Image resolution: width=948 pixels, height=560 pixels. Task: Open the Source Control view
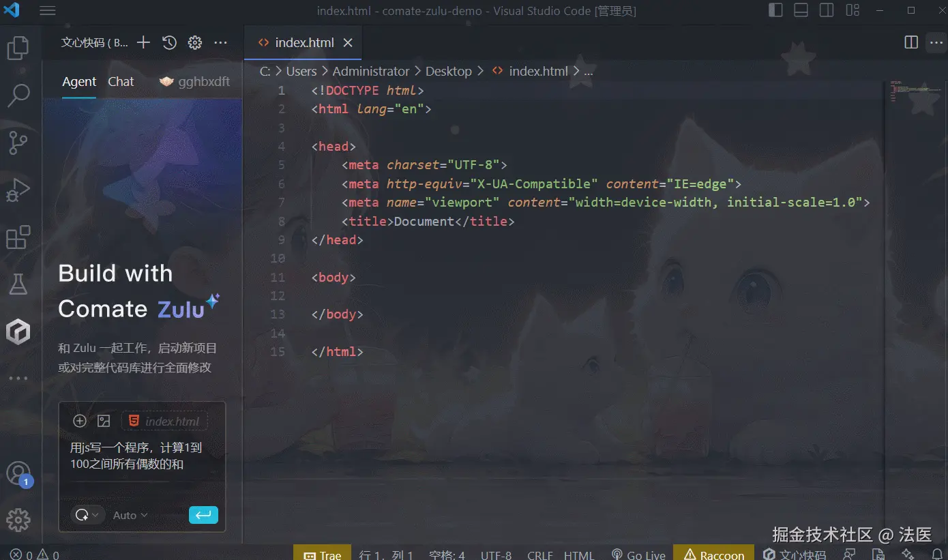(18, 143)
